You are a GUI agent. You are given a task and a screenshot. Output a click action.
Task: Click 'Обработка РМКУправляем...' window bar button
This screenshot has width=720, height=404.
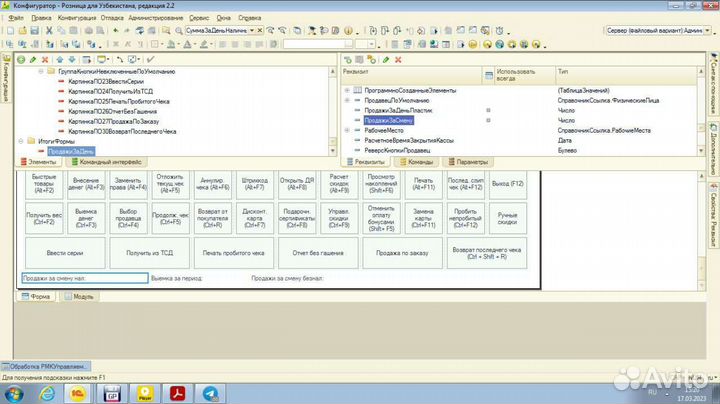tap(45, 367)
